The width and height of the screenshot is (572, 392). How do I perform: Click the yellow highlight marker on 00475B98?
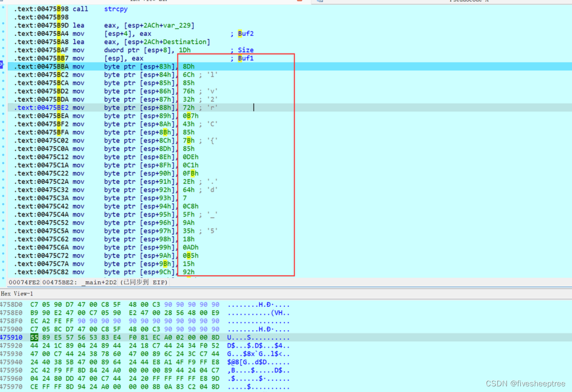pos(58,9)
